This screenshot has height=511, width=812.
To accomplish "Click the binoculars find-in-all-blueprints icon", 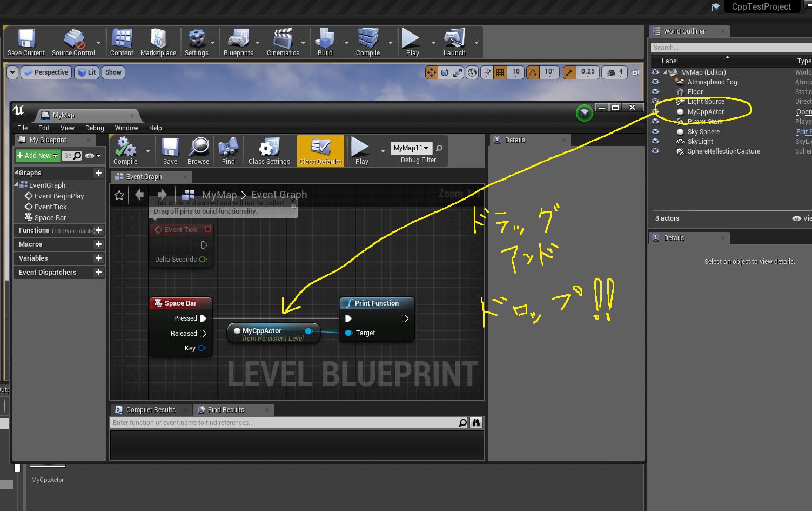I will [x=476, y=423].
